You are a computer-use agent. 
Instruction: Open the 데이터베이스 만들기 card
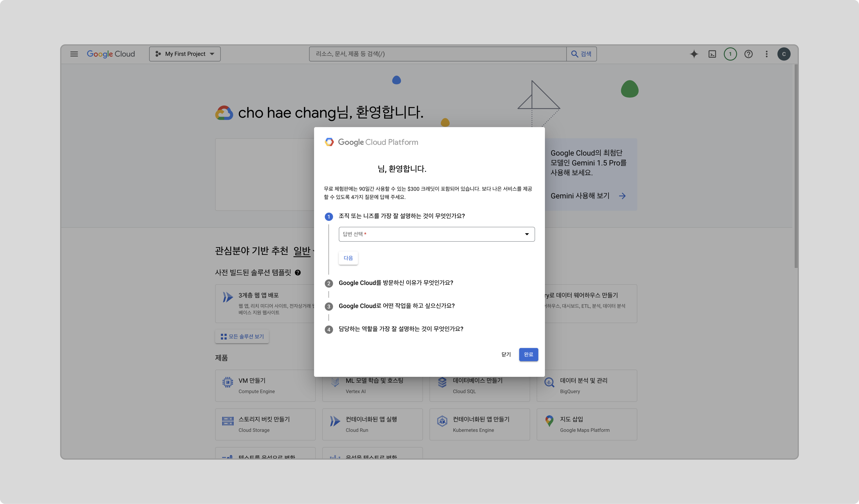click(480, 389)
